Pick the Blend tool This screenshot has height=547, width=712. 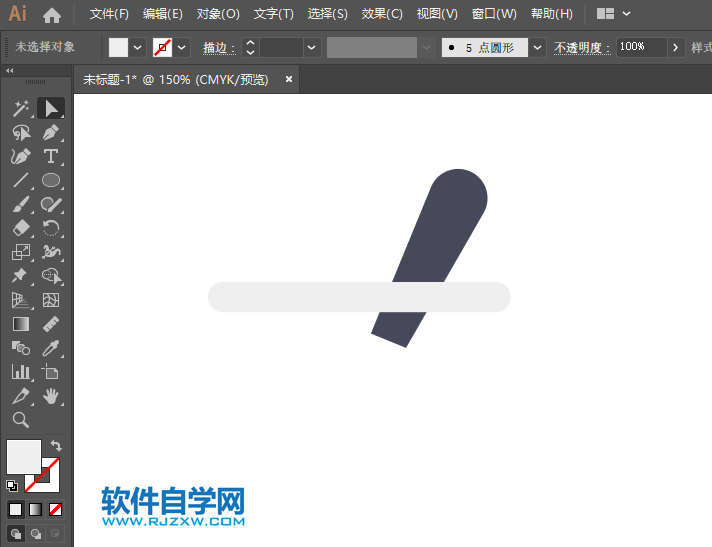pyautogui.click(x=21, y=348)
